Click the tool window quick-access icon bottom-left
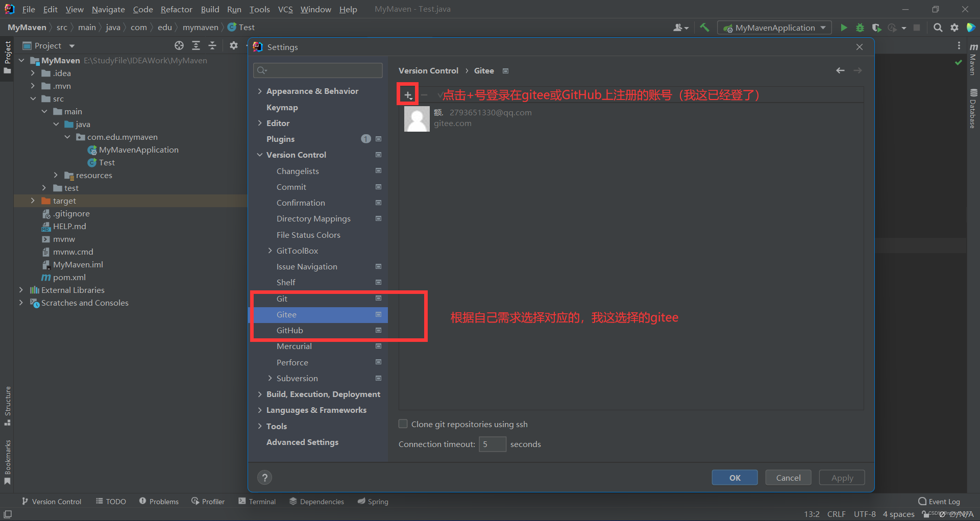 tap(8, 514)
